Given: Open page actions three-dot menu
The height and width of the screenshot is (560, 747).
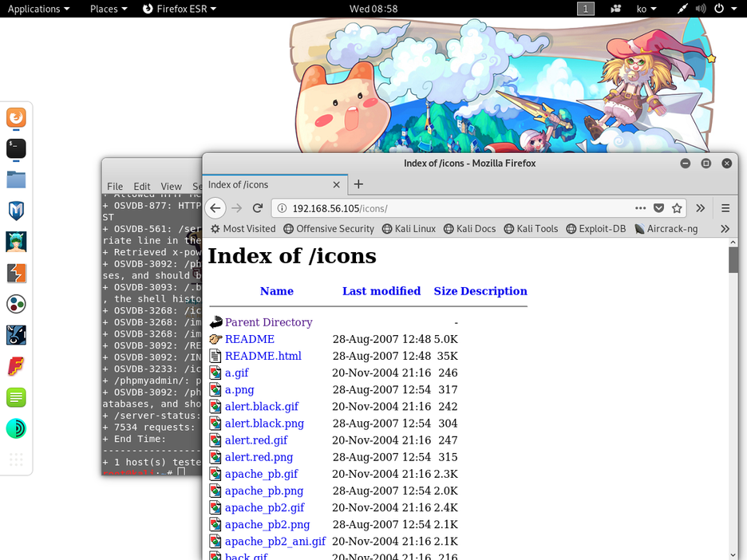Looking at the screenshot, I should [641, 208].
